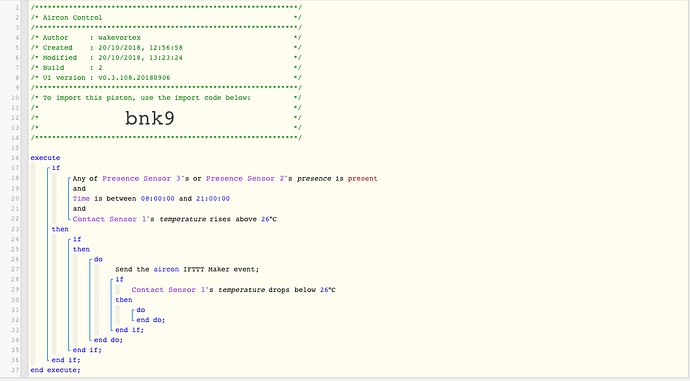Select the execute keyword
Screen dimensions: 690x381
pyautogui.click(x=45, y=158)
